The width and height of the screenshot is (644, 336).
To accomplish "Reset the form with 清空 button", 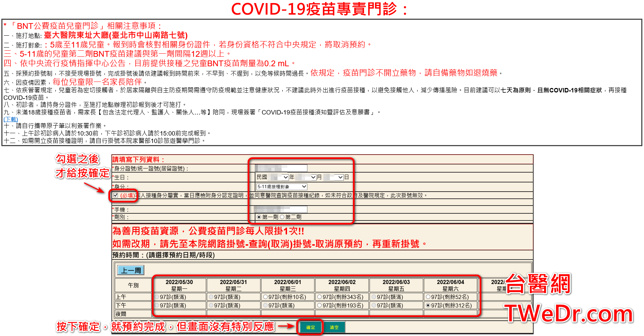I will coord(334,328).
